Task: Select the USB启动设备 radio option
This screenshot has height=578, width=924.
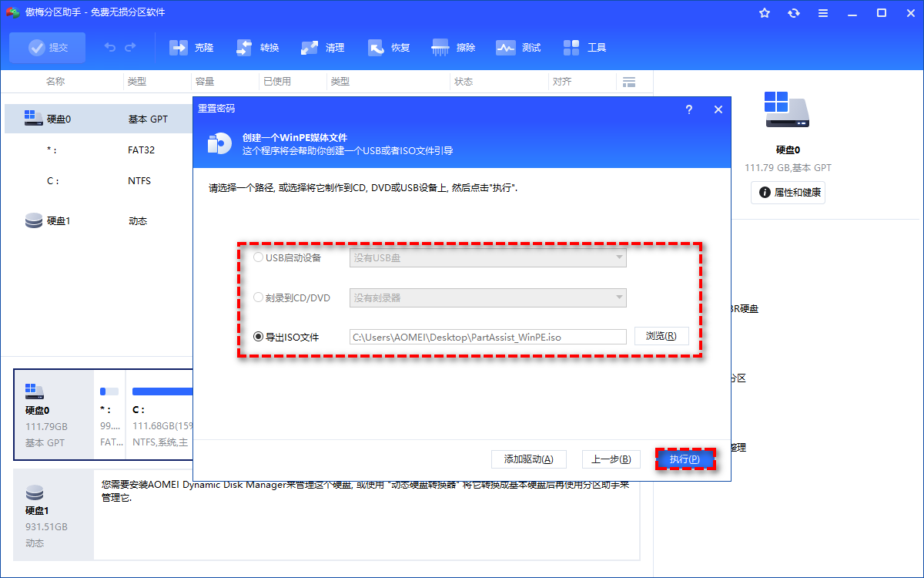Action: click(259, 257)
